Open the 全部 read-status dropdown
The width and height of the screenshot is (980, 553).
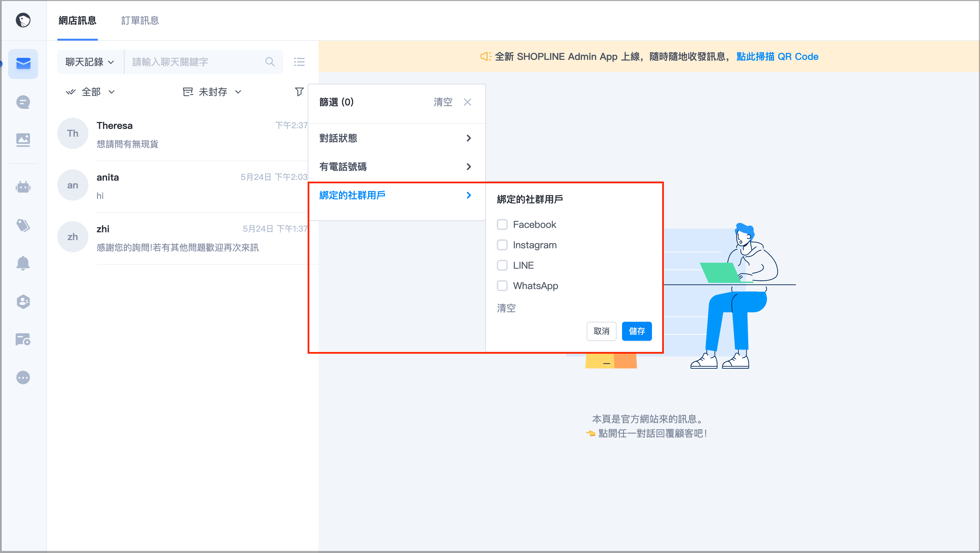[x=91, y=92]
